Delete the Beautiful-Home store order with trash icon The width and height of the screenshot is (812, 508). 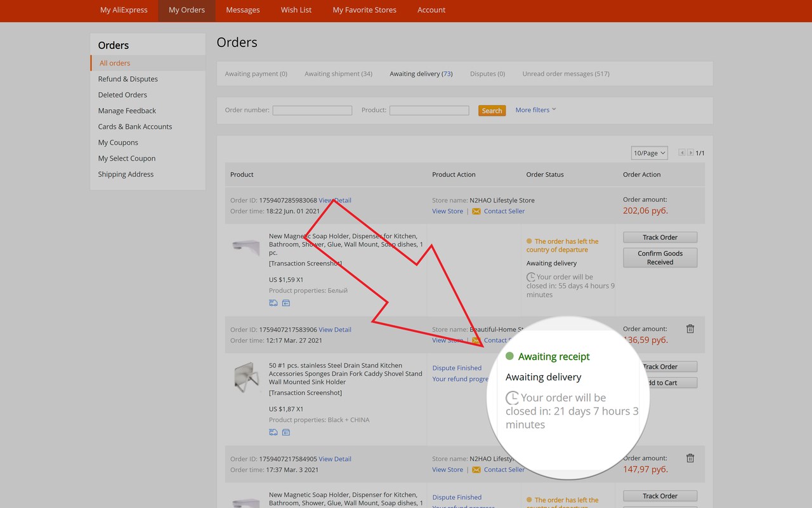click(690, 329)
